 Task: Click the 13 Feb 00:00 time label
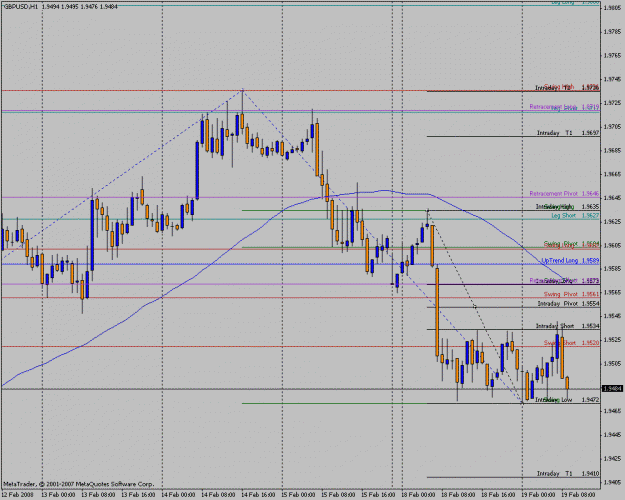pyautogui.click(x=58, y=494)
